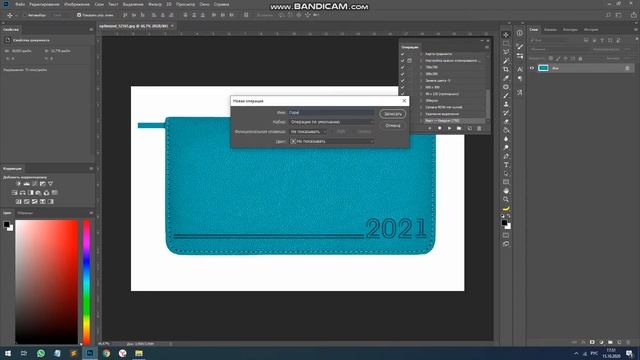Switch to the Образцы tab
This screenshot has height=360, width=640.
(x=25, y=213)
